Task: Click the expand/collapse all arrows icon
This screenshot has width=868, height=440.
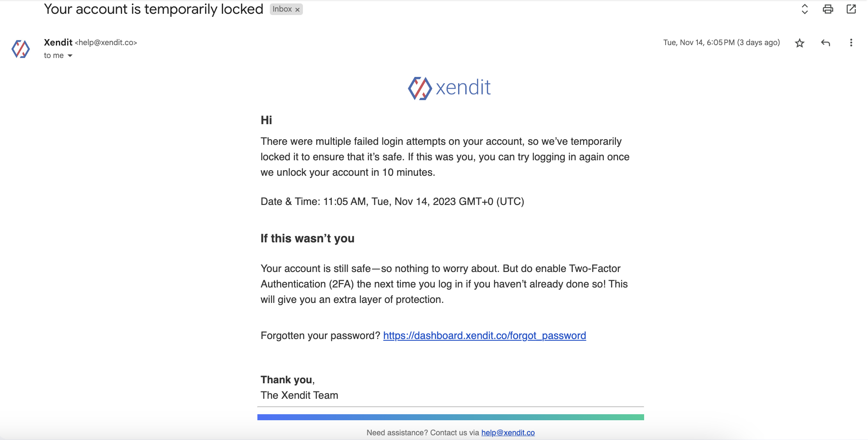Action: pos(804,9)
